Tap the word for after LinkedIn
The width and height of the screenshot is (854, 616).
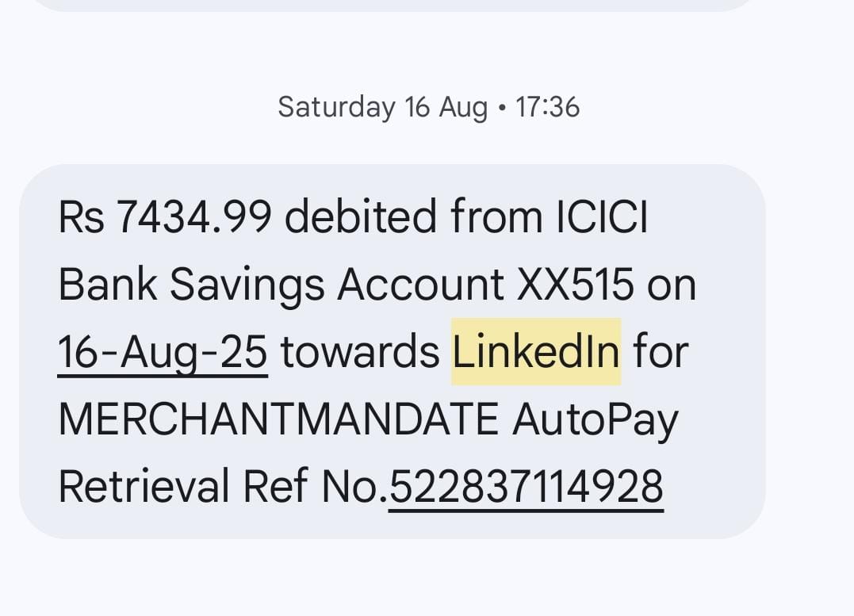click(x=661, y=351)
